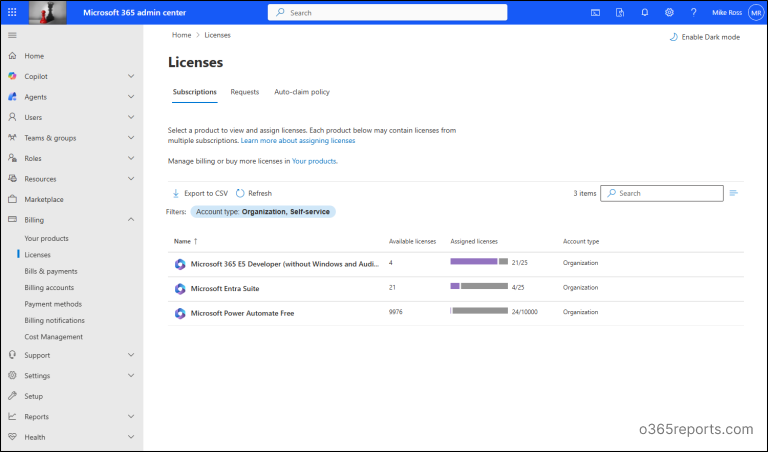Open the filter options icon beside search
768x452 pixels.
coord(733,193)
